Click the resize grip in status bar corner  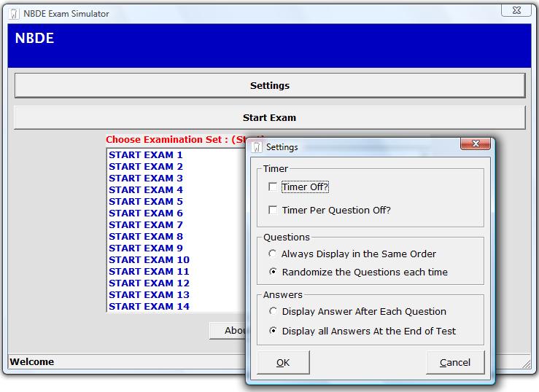coord(527,364)
